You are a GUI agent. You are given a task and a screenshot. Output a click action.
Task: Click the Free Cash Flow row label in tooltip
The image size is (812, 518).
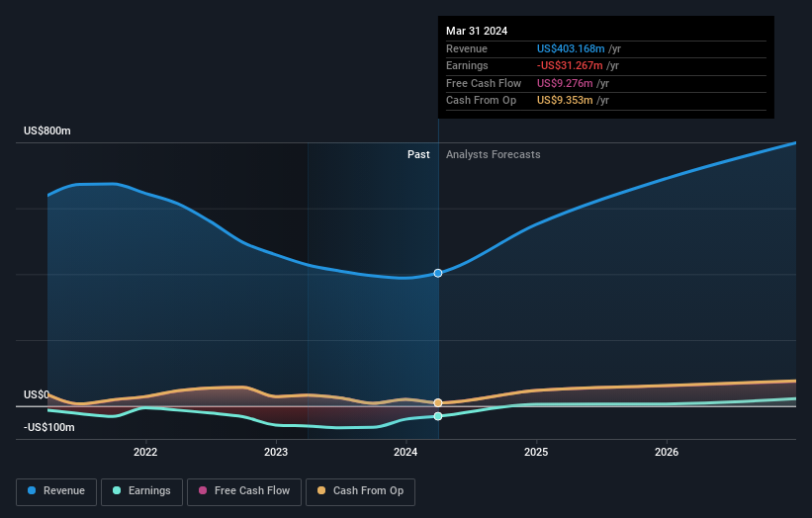[x=484, y=83]
